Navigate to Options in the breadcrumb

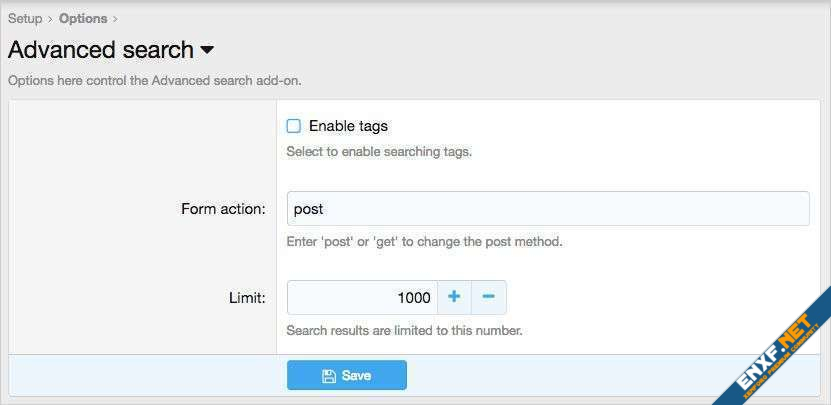[x=83, y=18]
